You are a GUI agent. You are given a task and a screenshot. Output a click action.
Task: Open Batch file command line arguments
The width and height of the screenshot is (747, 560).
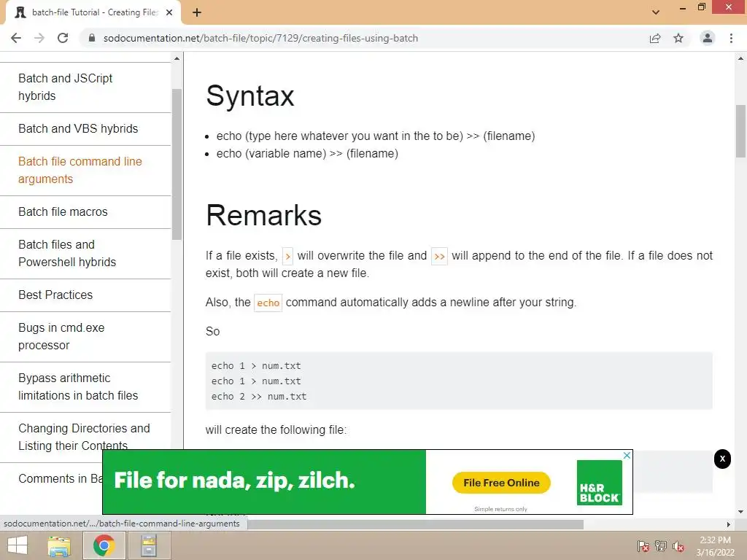[85, 170]
